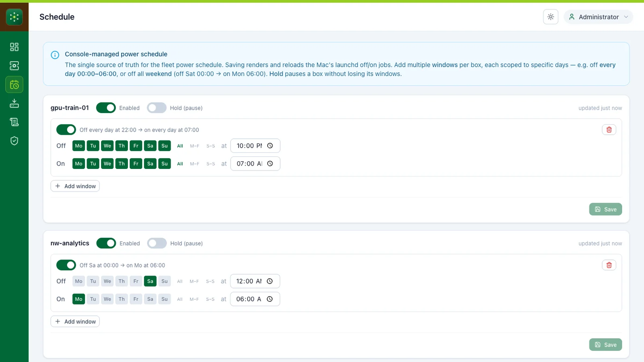644x362 pixels.
Task: Delete the gpu-train-01 window with trash icon
Action: click(x=609, y=130)
